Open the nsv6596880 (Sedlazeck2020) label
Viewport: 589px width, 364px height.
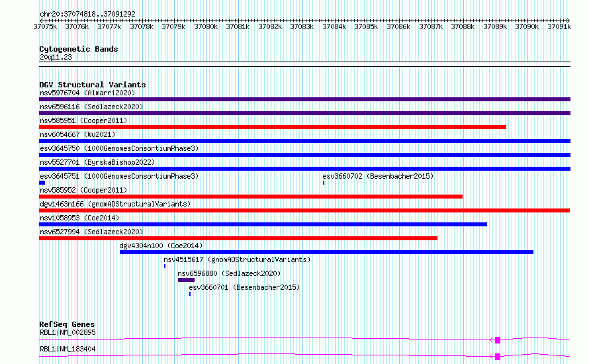click(x=229, y=273)
